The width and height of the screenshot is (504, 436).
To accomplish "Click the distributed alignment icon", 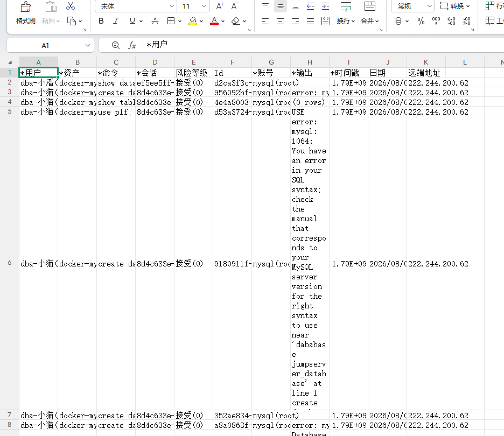I will [x=326, y=21].
